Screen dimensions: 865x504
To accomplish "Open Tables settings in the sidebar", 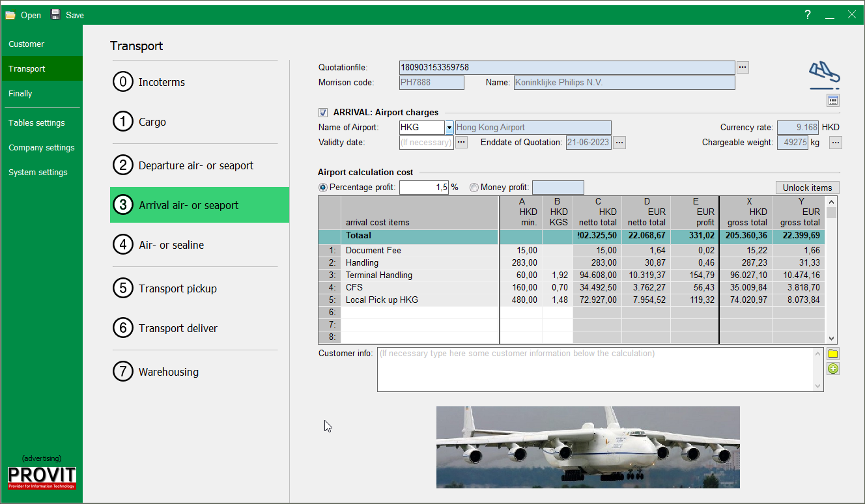I will pos(36,123).
